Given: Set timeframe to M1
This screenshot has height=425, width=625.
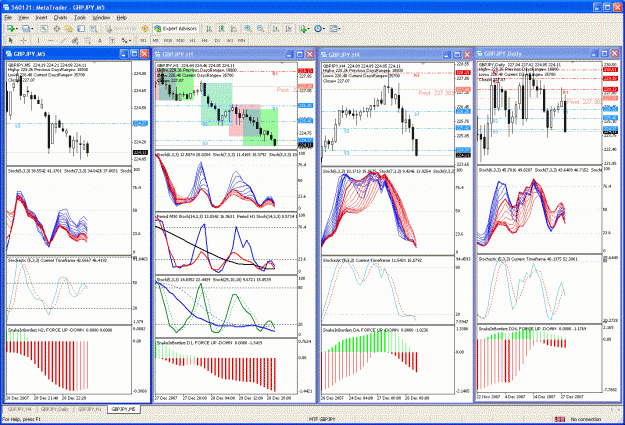Looking at the screenshot, I should point(143,40).
